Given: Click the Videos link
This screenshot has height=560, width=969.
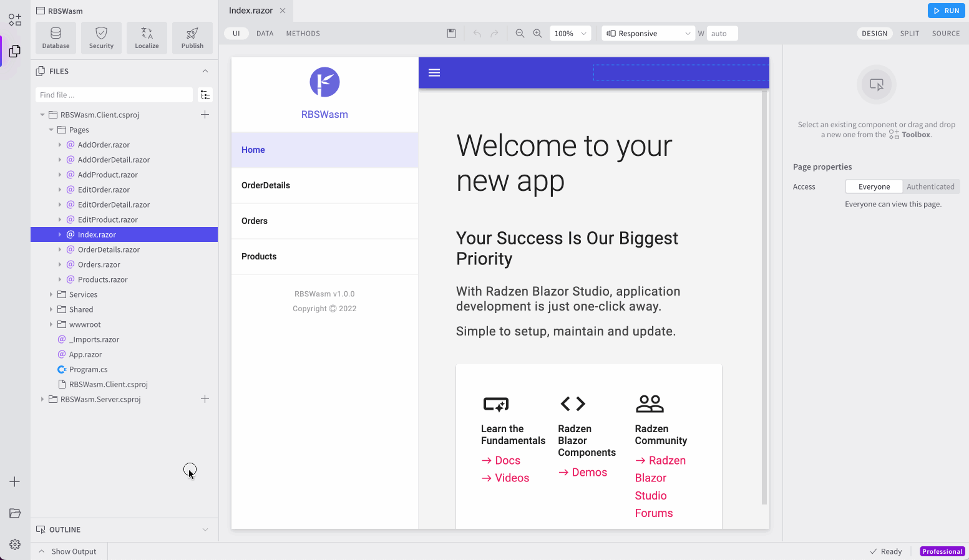Looking at the screenshot, I should [505, 478].
